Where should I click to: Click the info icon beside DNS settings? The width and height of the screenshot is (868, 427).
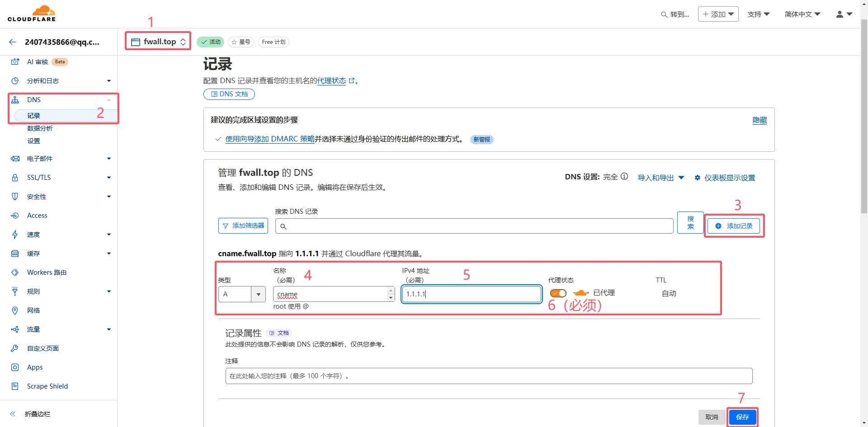tap(624, 177)
